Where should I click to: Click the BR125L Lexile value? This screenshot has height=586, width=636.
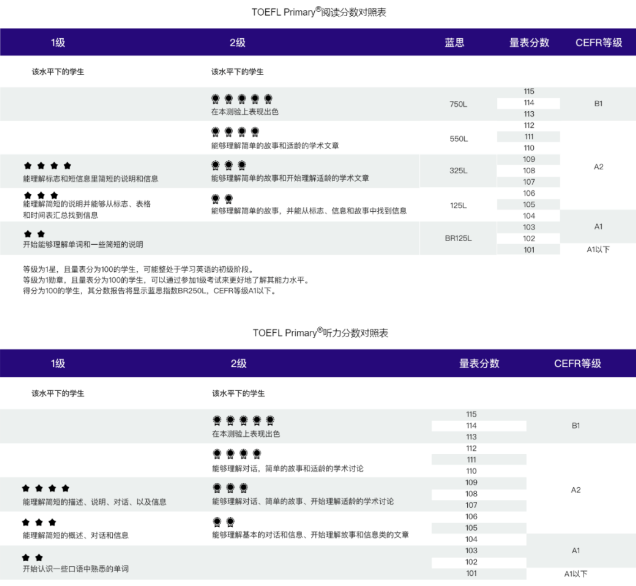pyautogui.click(x=458, y=238)
